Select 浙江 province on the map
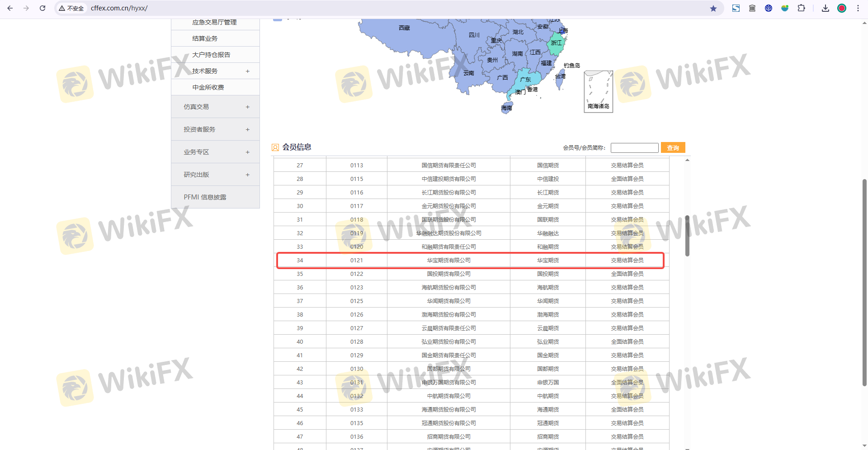 [556, 43]
